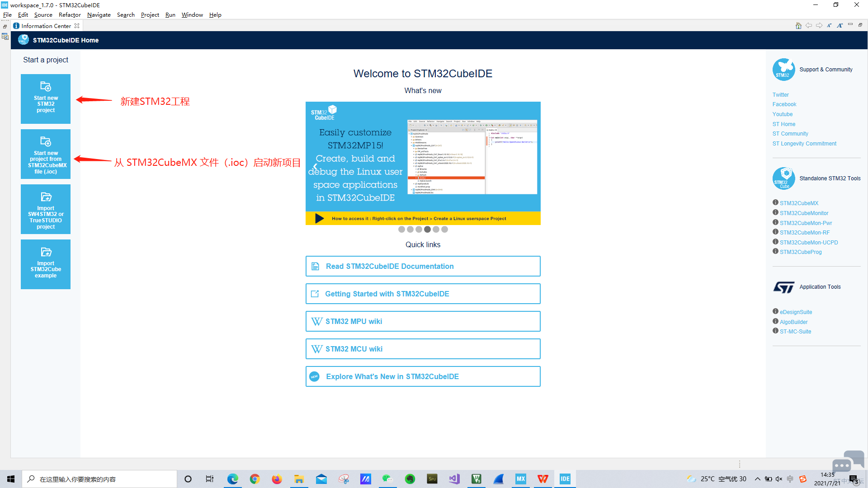Click Import STM32Cube example tile
This screenshot has width=868, height=488.
[x=46, y=264]
